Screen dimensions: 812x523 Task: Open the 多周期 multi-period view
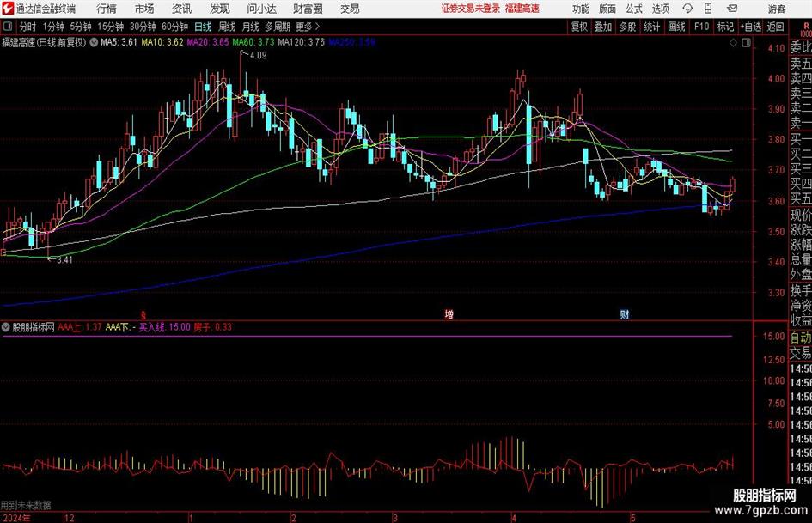click(278, 27)
